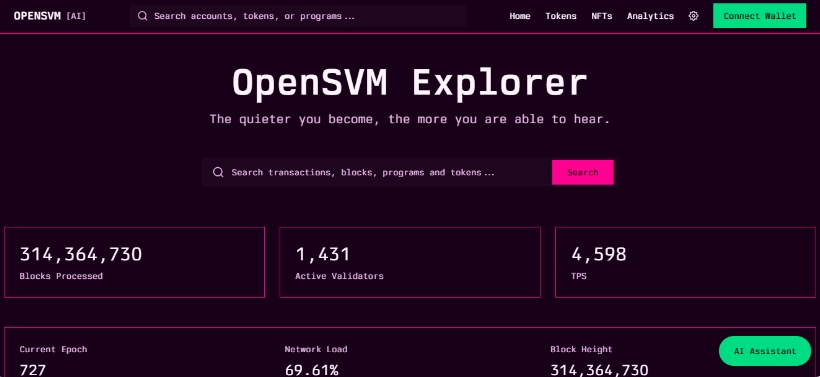820x377 pixels.
Task: Click the OPENSVM logo
Action: 37,16
